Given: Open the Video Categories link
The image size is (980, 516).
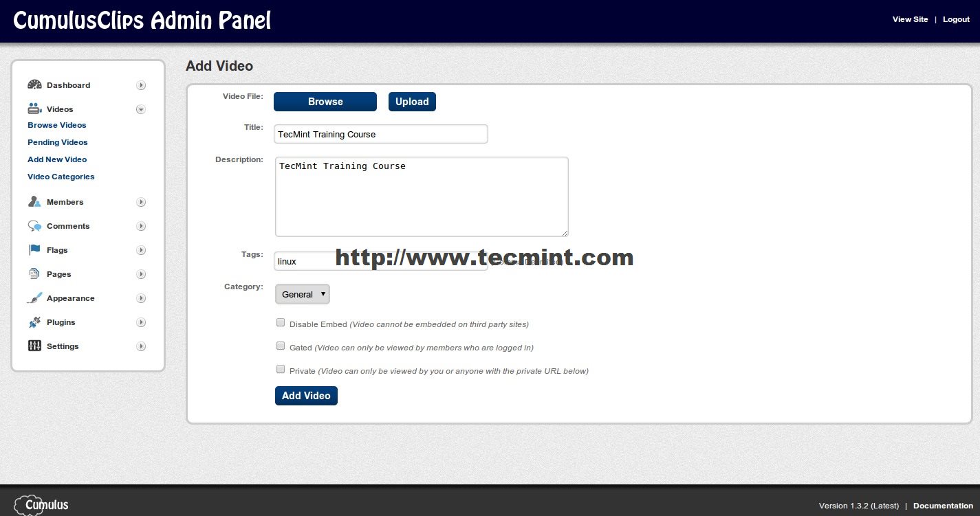Looking at the screenshot, I should click(61, 177).
